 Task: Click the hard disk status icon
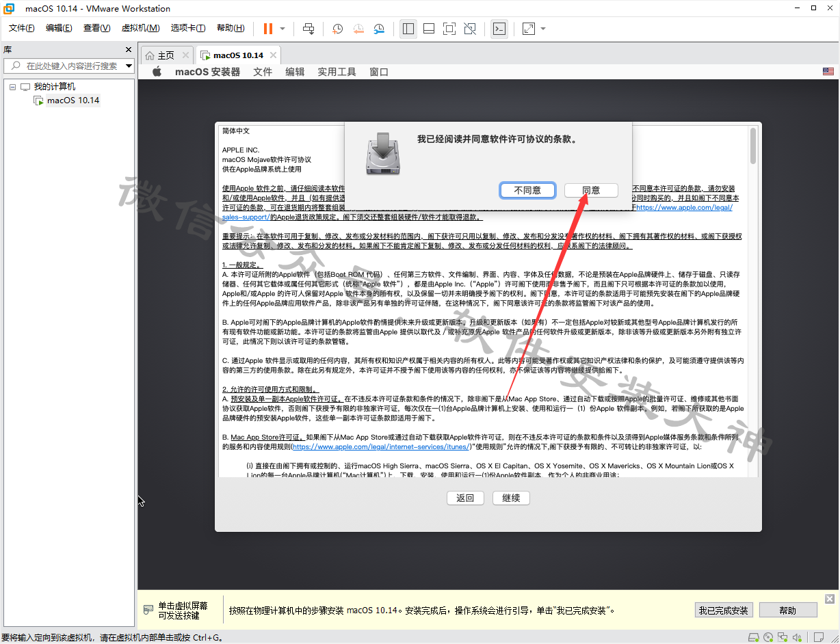tap(753, 637)
